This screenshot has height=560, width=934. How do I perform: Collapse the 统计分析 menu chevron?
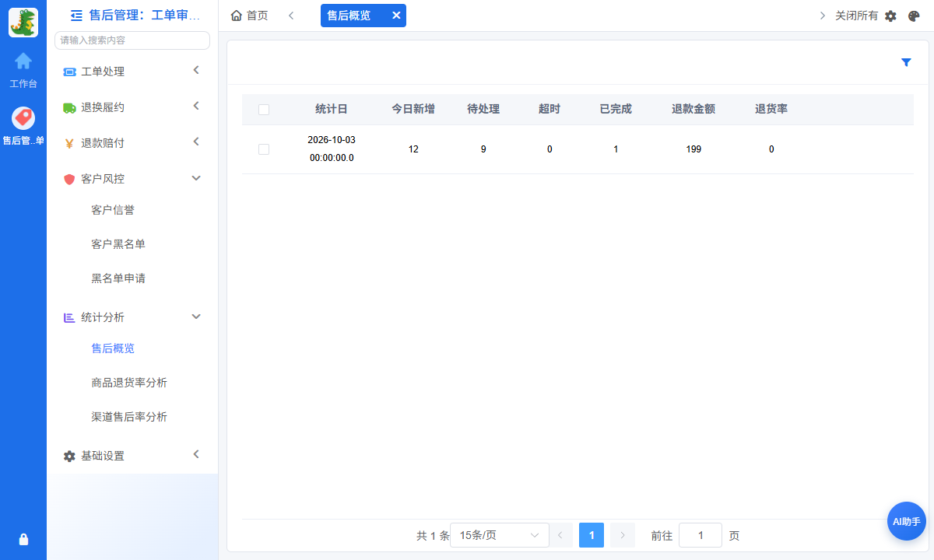pos(196,317)
